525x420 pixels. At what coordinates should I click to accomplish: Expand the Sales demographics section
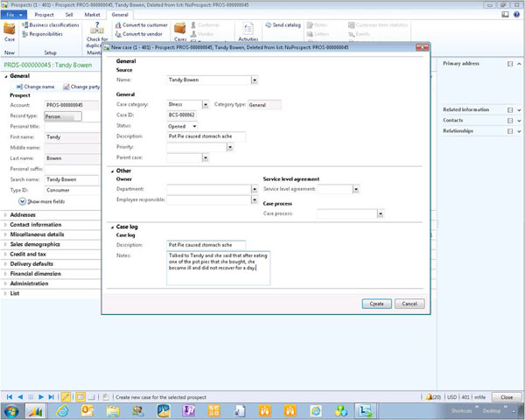point(5,244)
